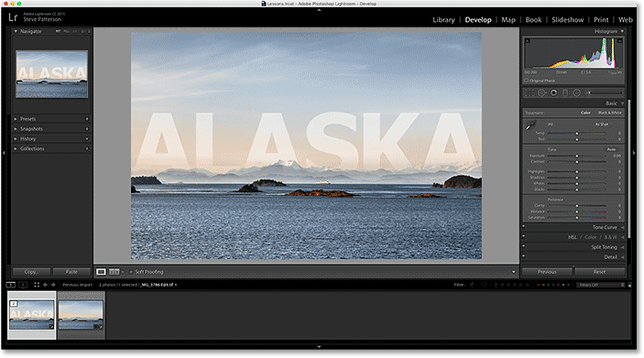Go forward with filmstrip right arrow

pos(53,285)
